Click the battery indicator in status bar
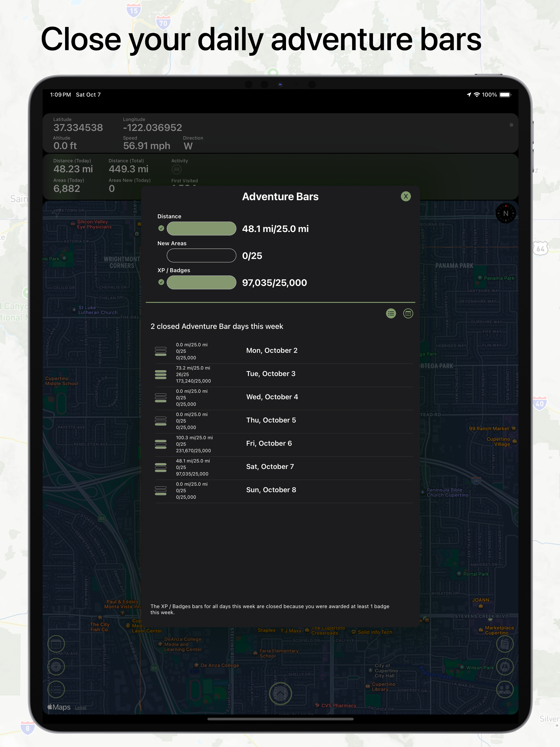The image size is (560, 747). [505, 95]
